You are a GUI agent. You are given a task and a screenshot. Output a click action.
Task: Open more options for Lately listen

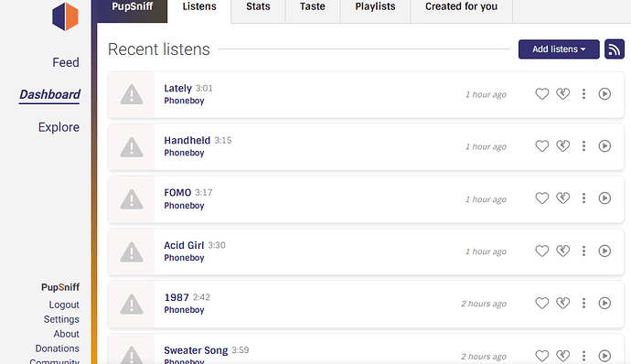[583, 94]
